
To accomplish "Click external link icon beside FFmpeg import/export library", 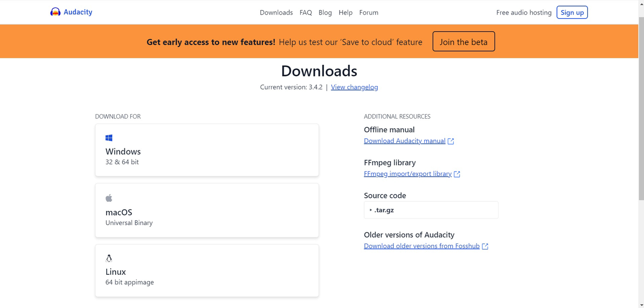I will (457, 174).
